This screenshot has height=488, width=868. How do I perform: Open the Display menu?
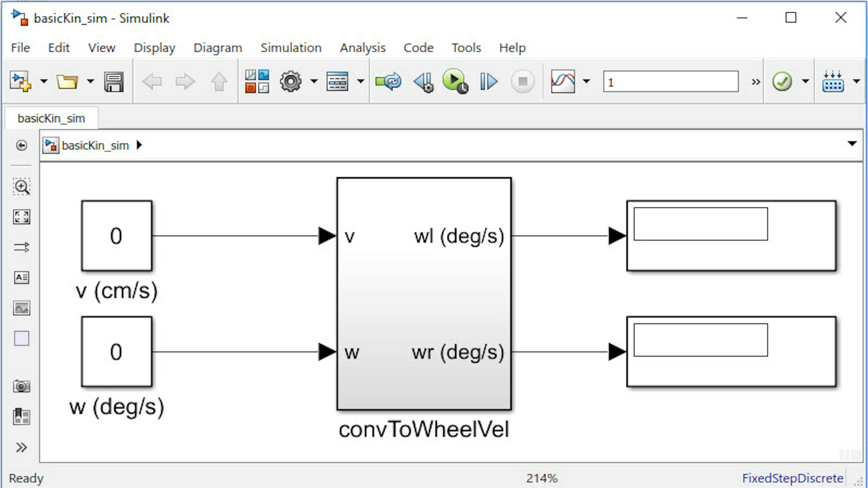(x=155, y=48)
